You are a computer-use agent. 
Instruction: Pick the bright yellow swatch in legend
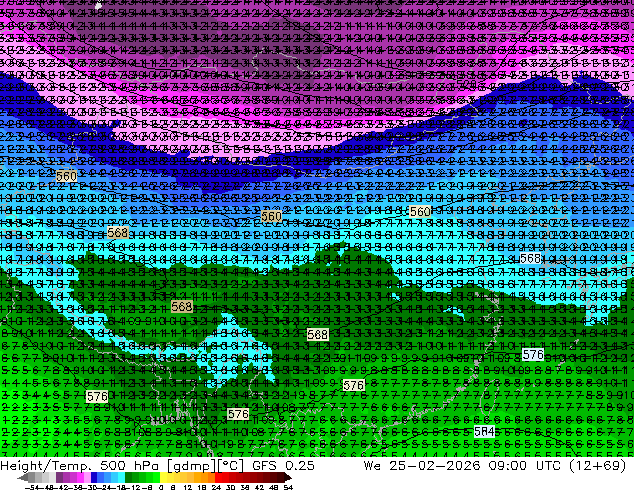pyautogui.click(x=163, y=478)
